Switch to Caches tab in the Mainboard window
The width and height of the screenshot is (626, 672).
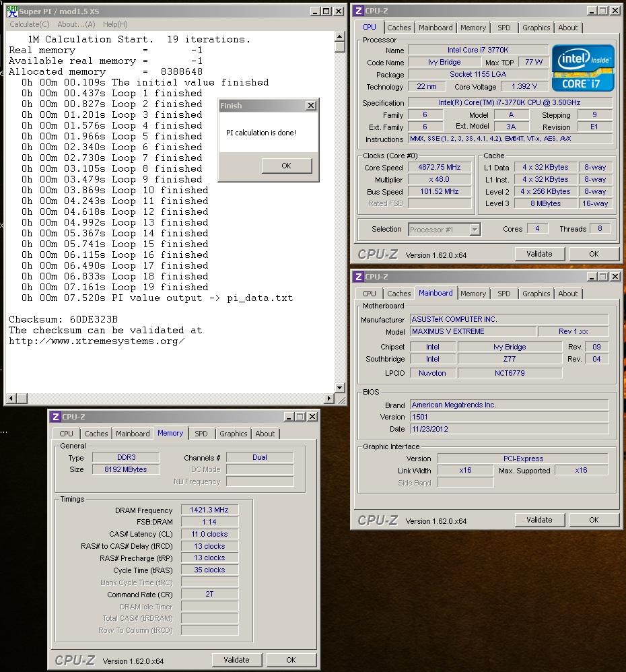click(x=399, y=294)
